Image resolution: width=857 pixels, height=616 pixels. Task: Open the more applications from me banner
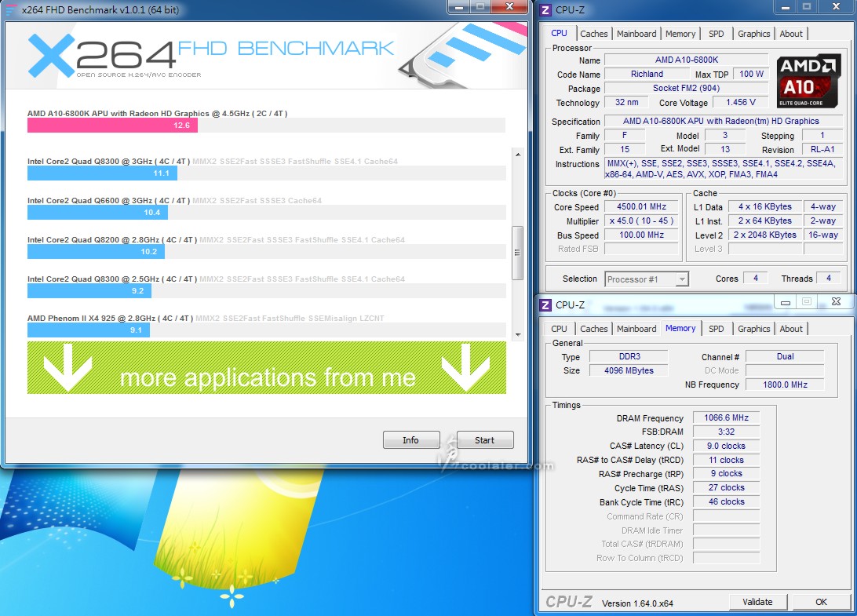[x=267, y=368]
